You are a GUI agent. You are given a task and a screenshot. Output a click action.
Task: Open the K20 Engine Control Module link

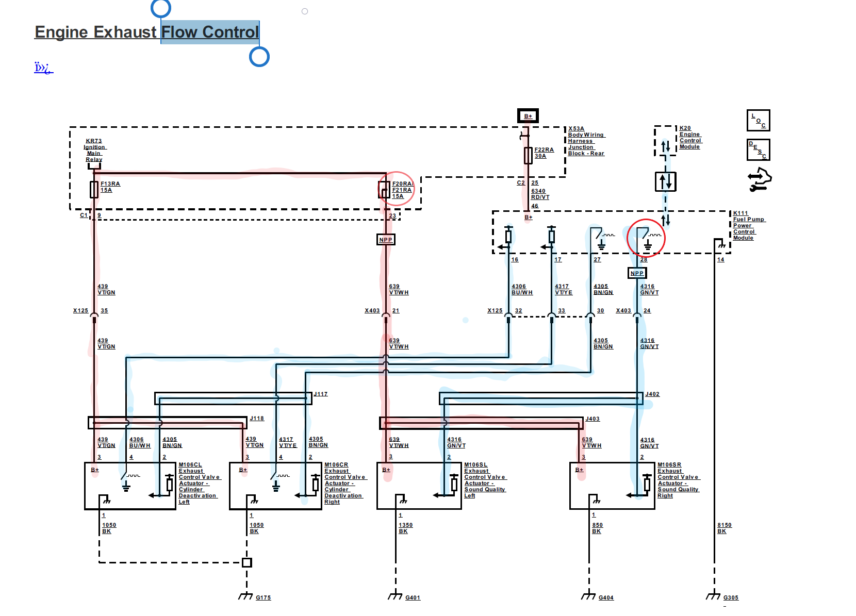point(690,138)
